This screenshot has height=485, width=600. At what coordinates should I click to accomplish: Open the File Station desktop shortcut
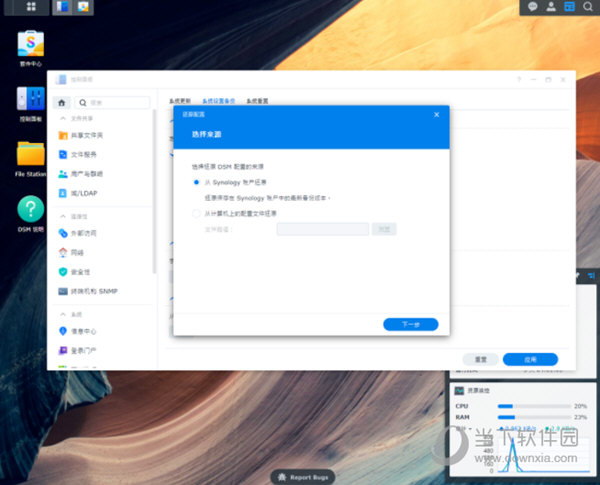click(31, 159)
